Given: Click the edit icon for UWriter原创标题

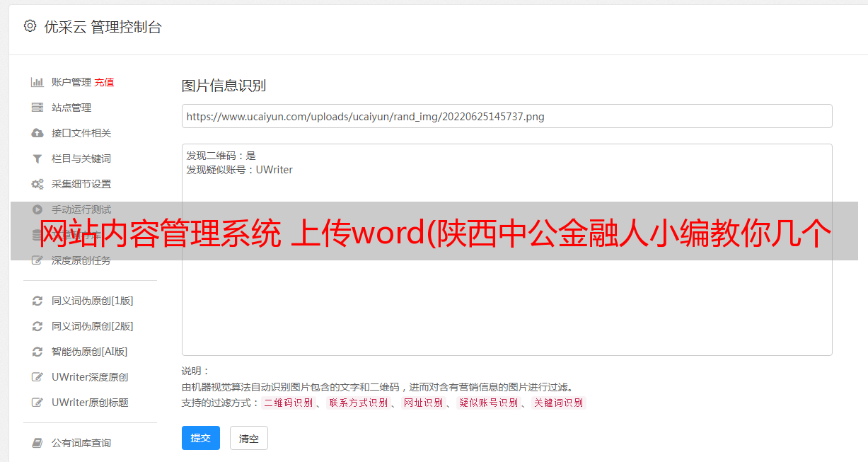Looking at the screenshot, I should [37, 403].
